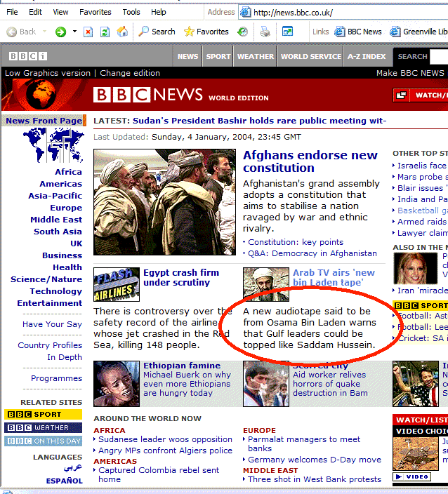The width and height of the screenshot is (448, 494).
Task: Click the Search magnifier toolbar button
Action: [157, 32]
